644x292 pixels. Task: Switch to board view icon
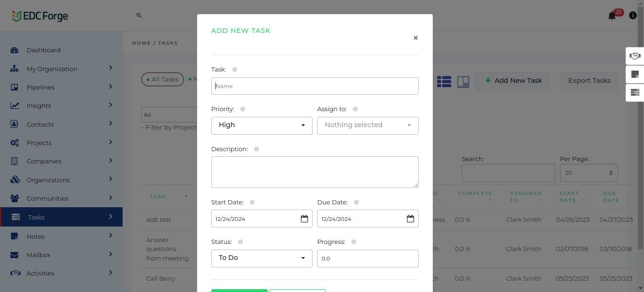pos(463,81)
